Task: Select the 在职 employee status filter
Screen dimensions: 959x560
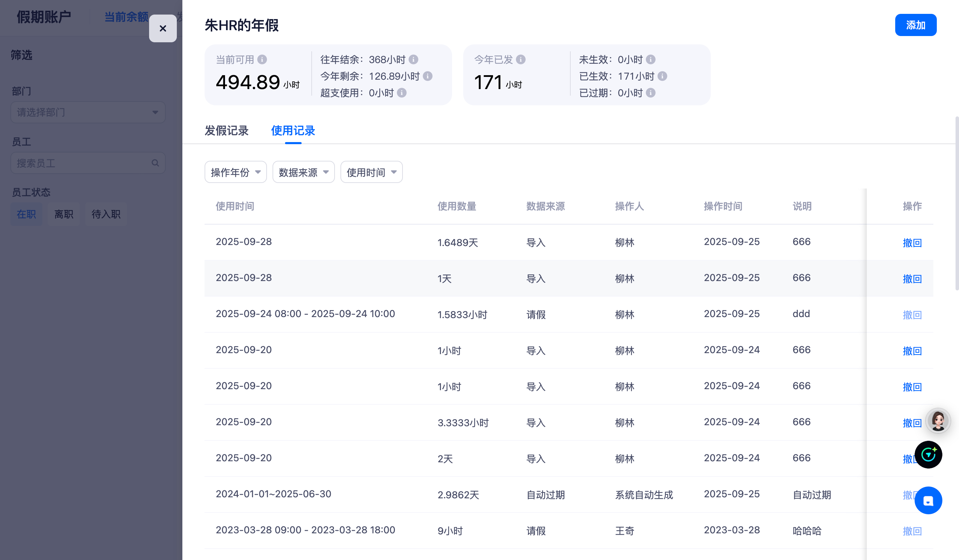Action: [26, 214]
